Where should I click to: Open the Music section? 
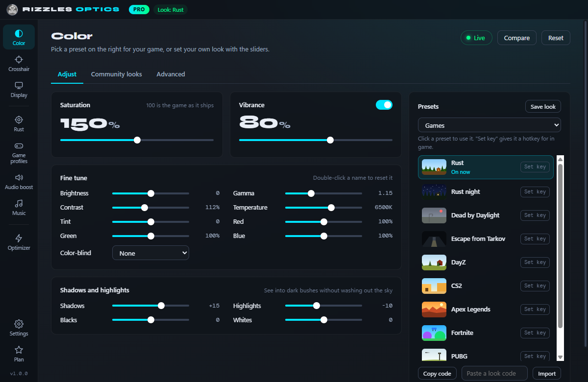pos(19,208)
